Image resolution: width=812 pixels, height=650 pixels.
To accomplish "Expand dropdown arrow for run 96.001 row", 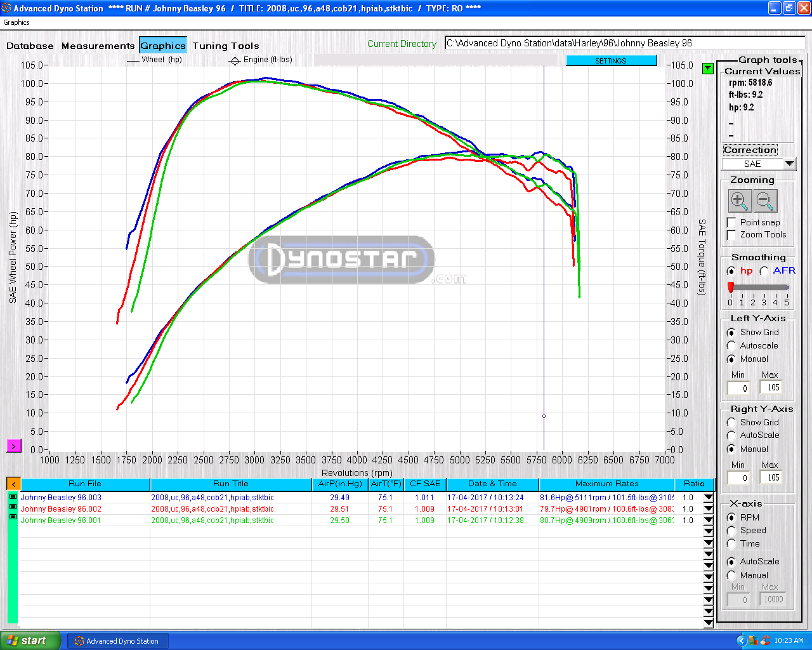I will (x=709, y=521).
